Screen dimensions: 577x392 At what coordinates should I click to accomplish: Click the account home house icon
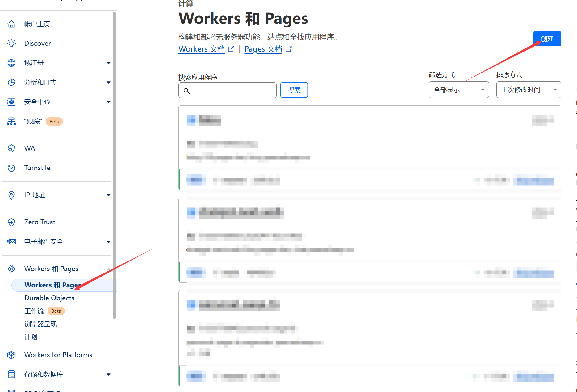click(11, 24)
